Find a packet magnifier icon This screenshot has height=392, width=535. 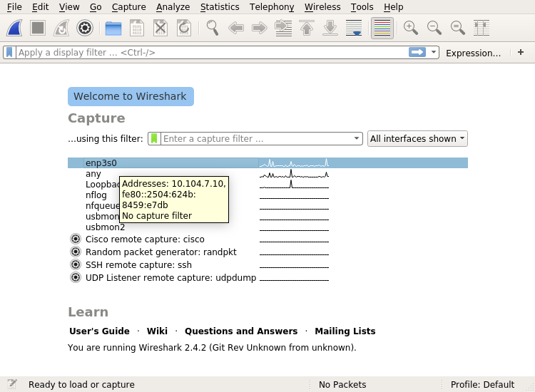[213, 28]
